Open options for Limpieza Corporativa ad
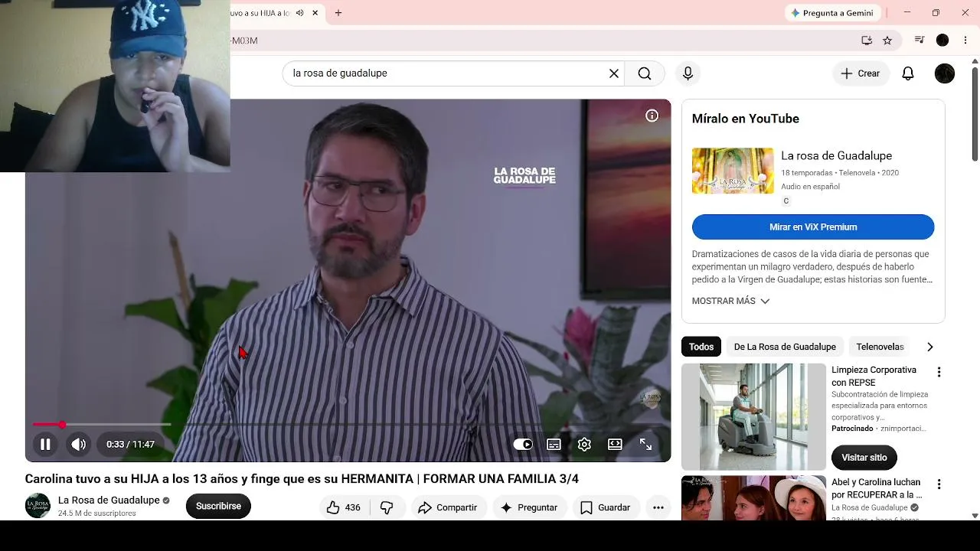 click(939, 372)
